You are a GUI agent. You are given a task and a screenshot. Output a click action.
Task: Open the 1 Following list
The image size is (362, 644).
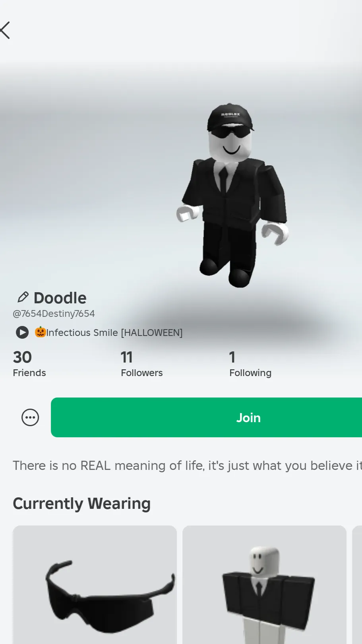click(x=250, y=364)
